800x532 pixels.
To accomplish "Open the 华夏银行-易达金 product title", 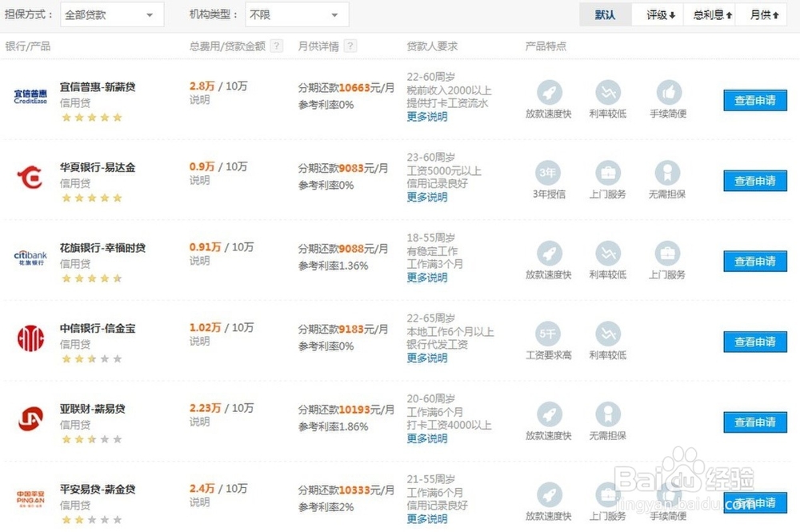I will [98, 167].
